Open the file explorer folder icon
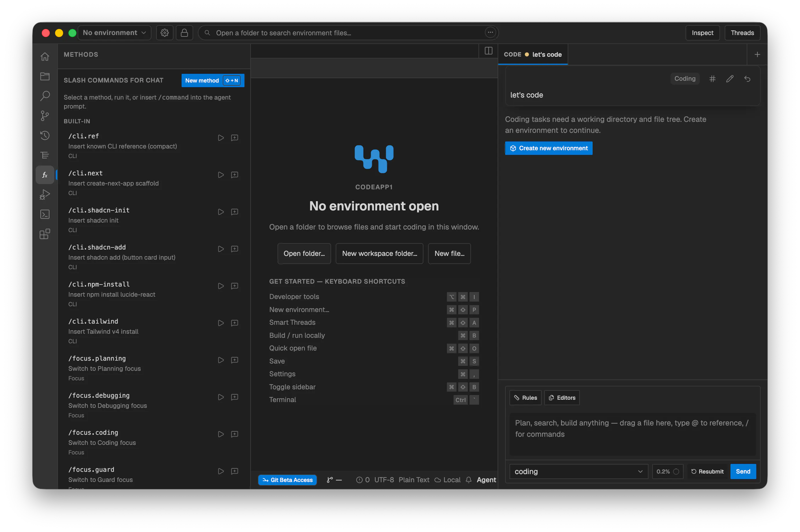 coord(45,76)
